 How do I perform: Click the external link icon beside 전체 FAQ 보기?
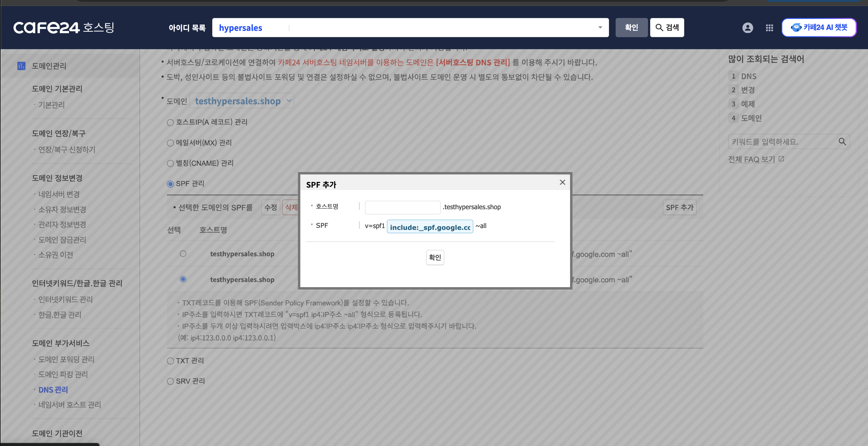(781, 159)
